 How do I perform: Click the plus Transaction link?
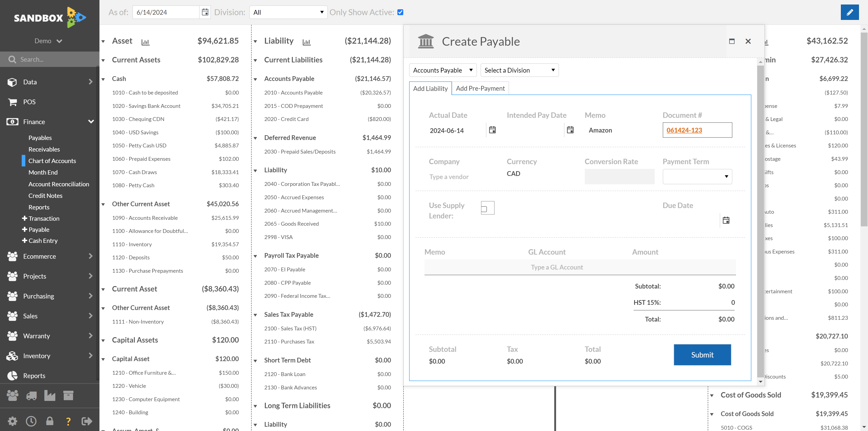(x=40, y=218)
